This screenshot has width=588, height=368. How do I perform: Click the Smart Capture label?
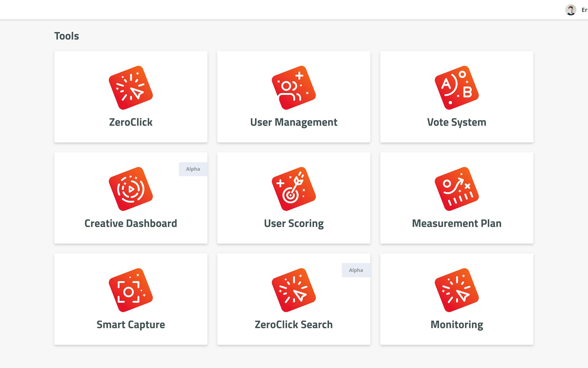pyautogui.click(x=131, y=324)
